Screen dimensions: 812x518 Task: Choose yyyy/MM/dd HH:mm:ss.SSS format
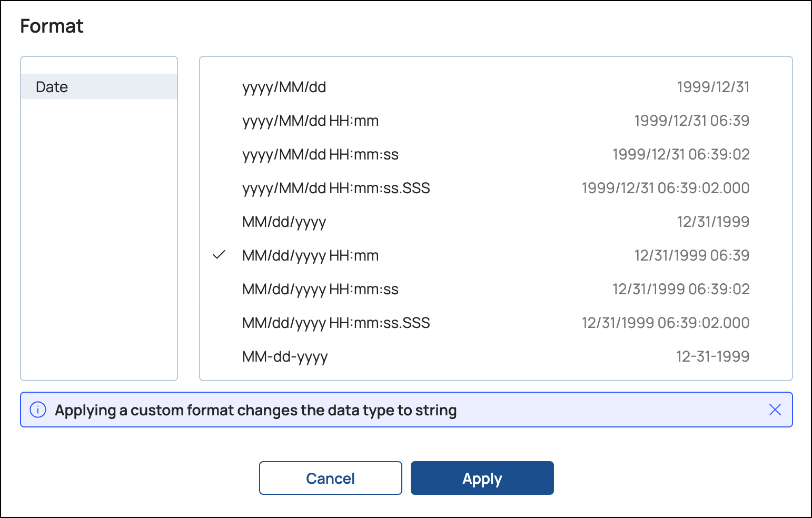pyautogui.click(x=336, y=188)
